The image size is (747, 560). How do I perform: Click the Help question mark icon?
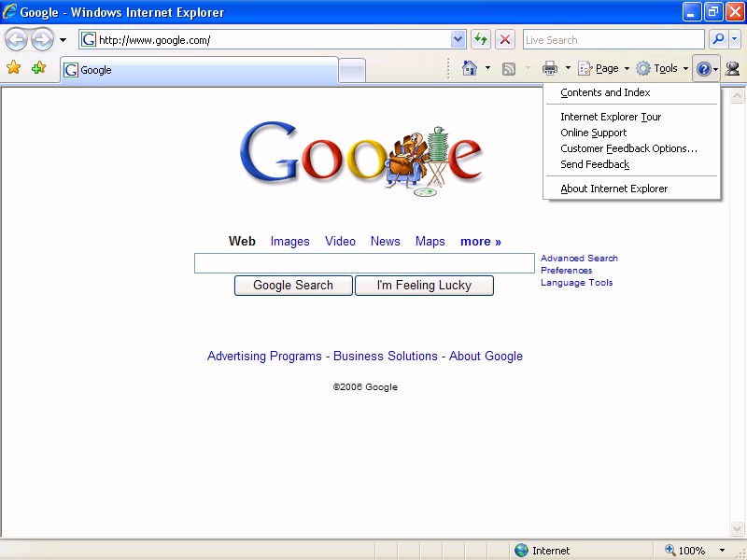[x=703, y=69]
